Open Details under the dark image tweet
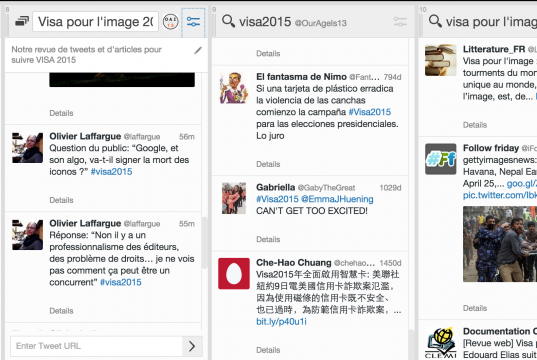537x360 pixels. (61, 113)
